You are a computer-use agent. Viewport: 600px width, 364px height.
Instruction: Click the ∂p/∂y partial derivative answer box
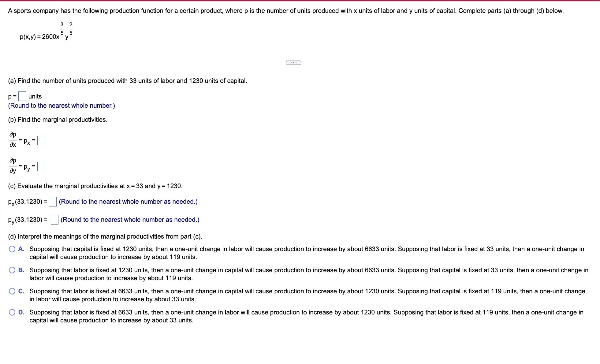(x=41, y=167)
